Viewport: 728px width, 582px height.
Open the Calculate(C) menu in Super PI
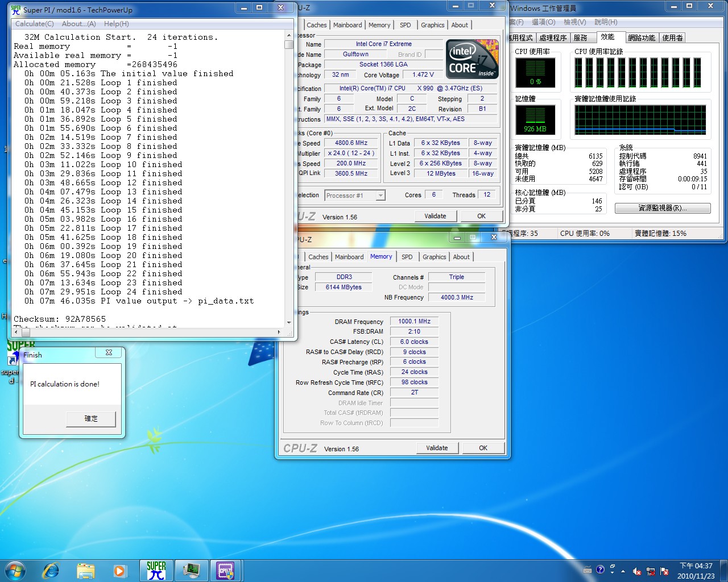(x=34, y=24)
